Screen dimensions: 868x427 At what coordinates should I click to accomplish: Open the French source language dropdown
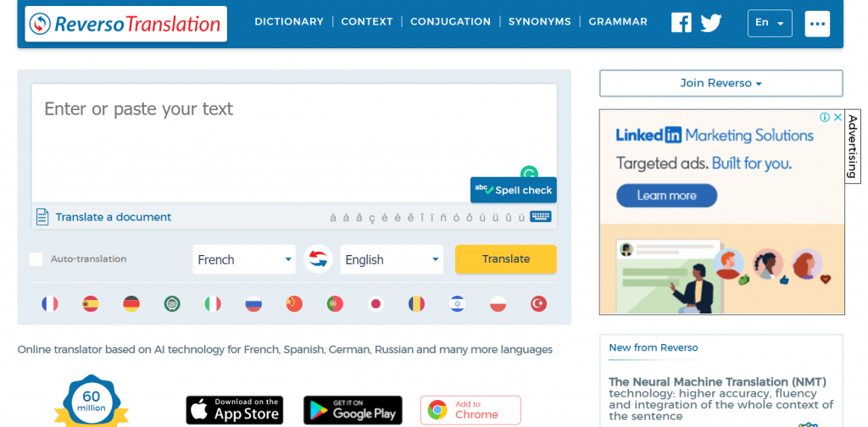(x=244, y=259)
